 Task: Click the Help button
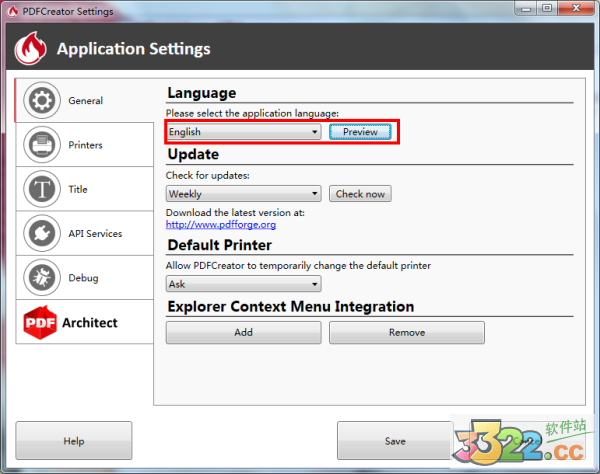tap(74, 441)
